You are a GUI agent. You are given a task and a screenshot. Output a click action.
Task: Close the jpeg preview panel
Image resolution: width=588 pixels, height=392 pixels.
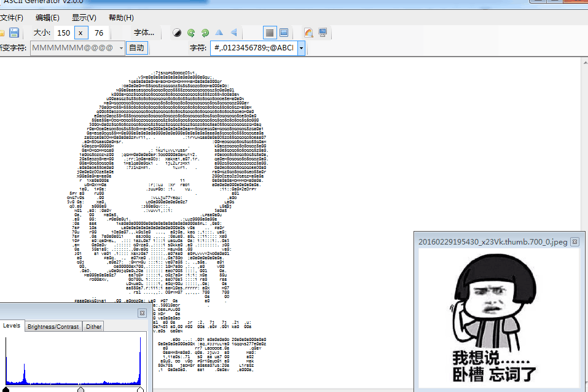(x=574, y=242)
